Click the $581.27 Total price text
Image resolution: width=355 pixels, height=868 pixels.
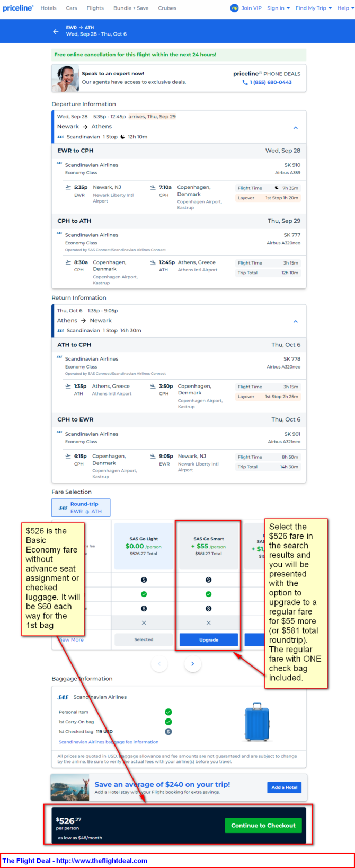click(x=208, y=554)
